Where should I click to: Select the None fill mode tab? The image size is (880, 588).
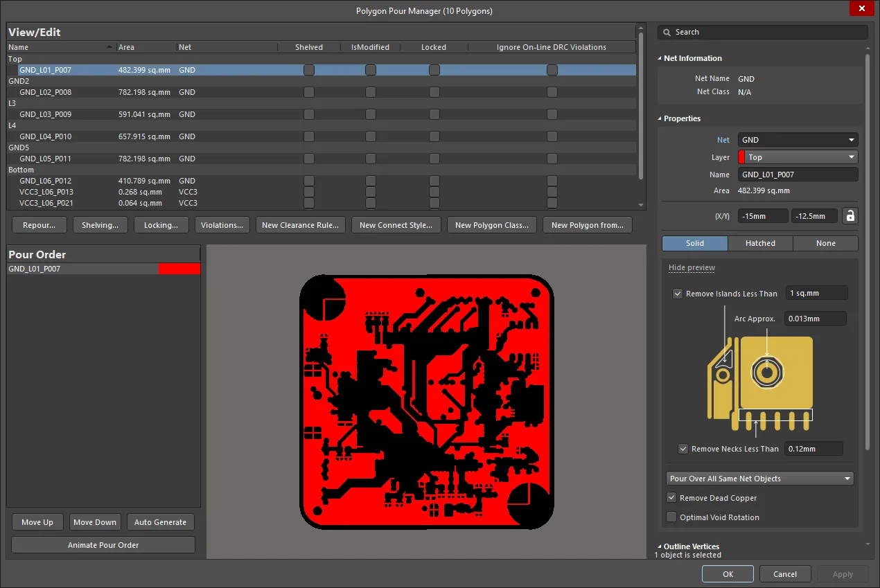click(x=825, y=243)
